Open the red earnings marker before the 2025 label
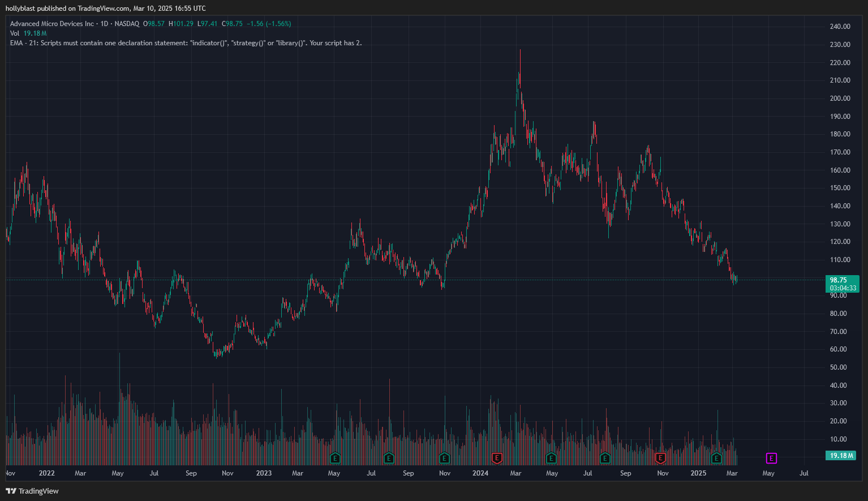This screenshot has height=501, width=868. [660, 458]
